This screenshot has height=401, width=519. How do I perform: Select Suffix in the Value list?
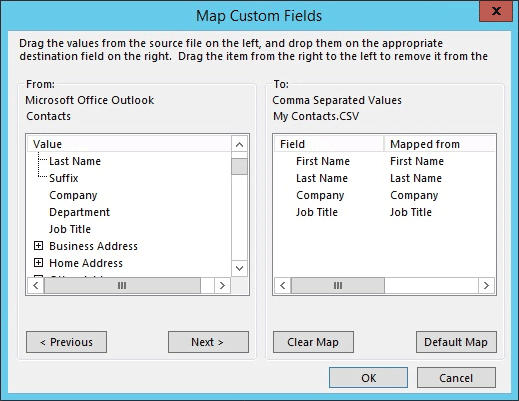pos(64,178)
